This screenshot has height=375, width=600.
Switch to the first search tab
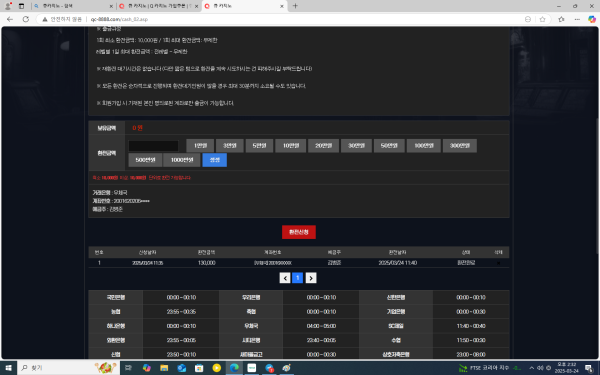(x=73, y=6)
